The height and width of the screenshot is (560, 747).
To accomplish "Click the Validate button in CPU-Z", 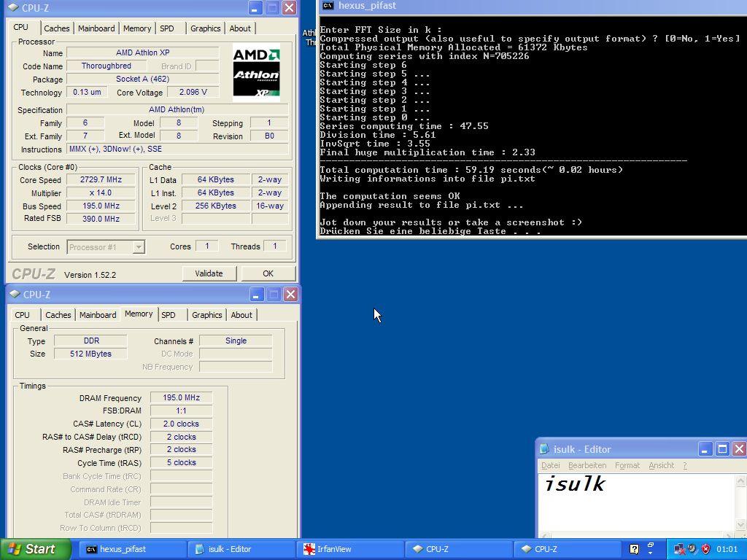I will click(209, 273).
